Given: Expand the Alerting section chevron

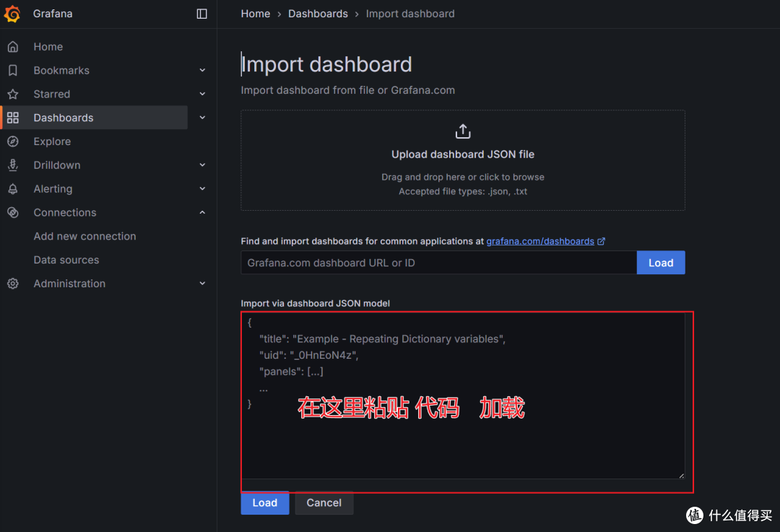Looking at the screenshot, I should [202, 189].
